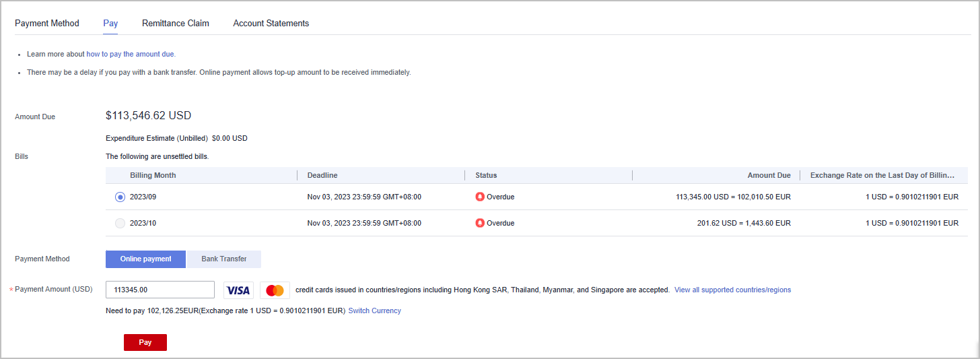Click the Deadline column header
Screen dimensions: 980x359
(322, 175)
